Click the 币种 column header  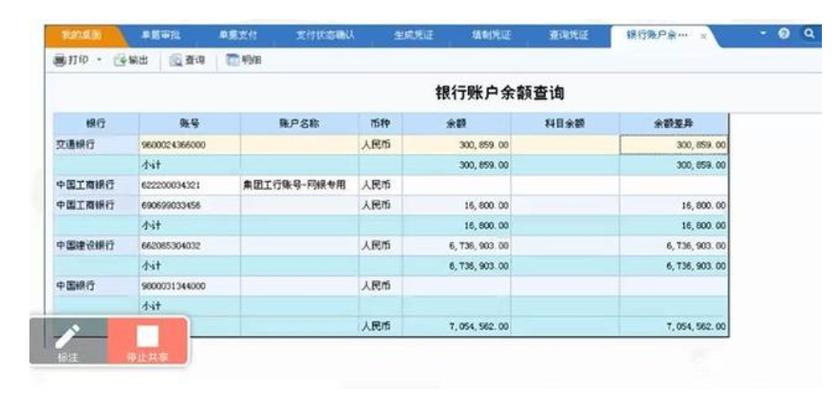(x=381, y=124)
